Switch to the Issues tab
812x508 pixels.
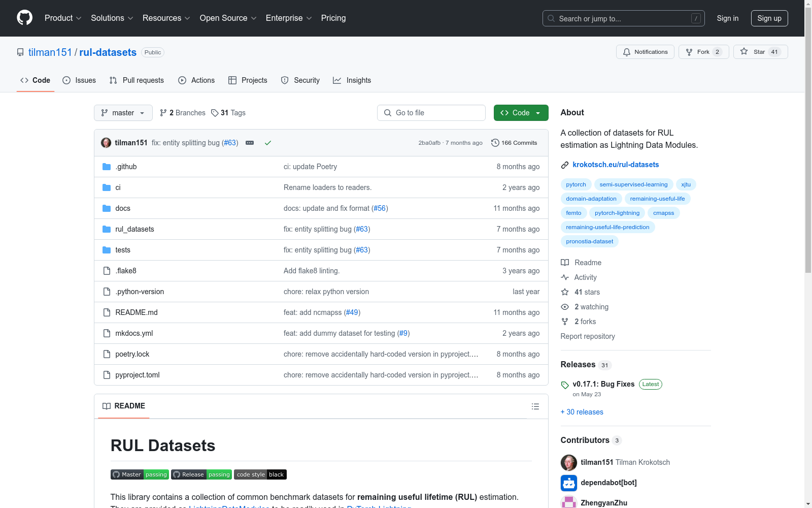pos(79,80)
